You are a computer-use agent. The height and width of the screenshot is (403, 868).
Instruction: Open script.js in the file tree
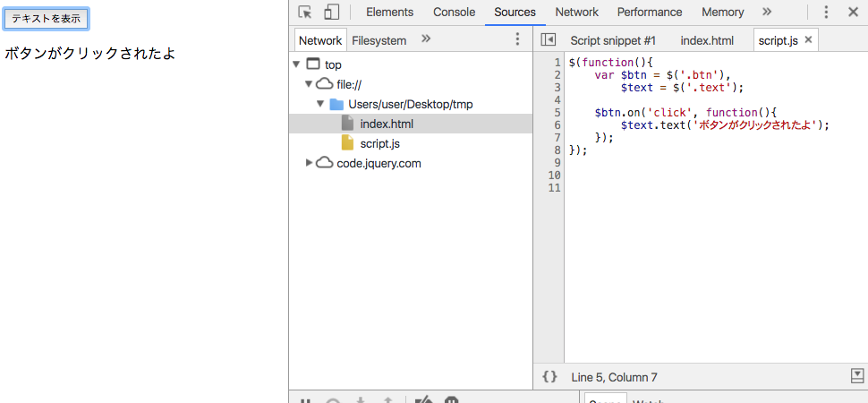click(410, 143)
